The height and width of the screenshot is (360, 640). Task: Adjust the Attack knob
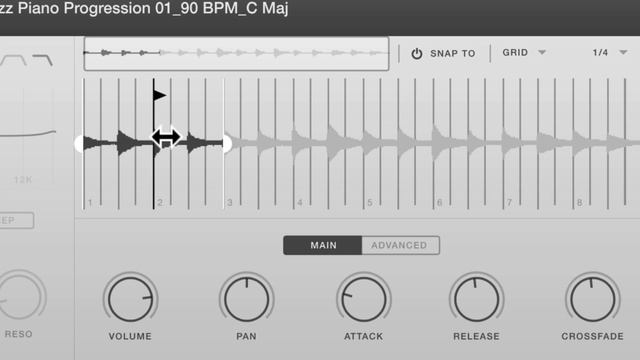(363, 299)
